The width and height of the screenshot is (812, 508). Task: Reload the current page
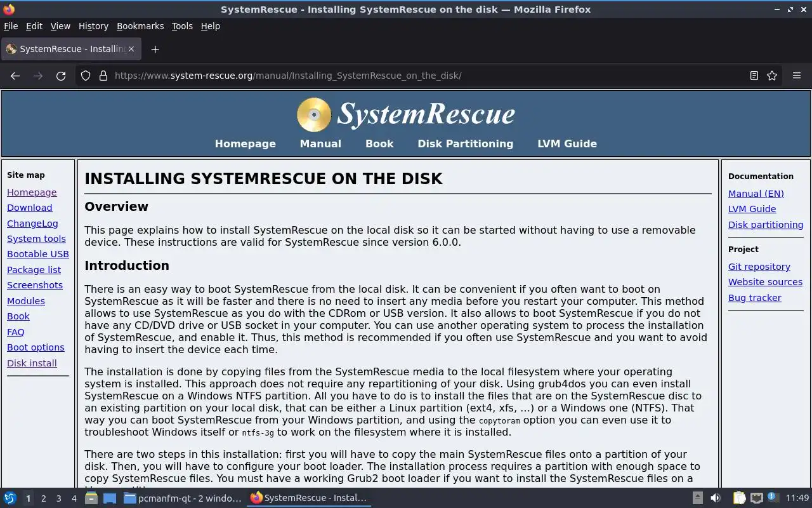click(61, 76)
